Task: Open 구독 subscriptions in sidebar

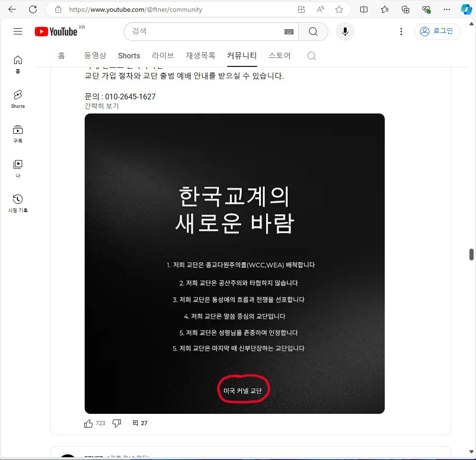Action: pyautogui.click(x=18, y=134)
